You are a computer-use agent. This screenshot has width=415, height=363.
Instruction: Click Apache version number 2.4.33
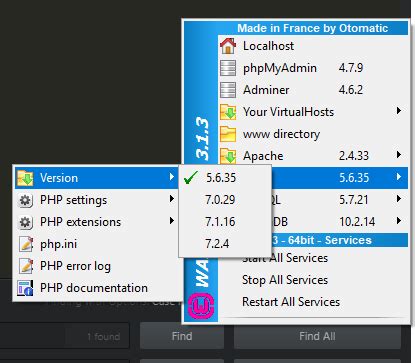coord(354,156)
